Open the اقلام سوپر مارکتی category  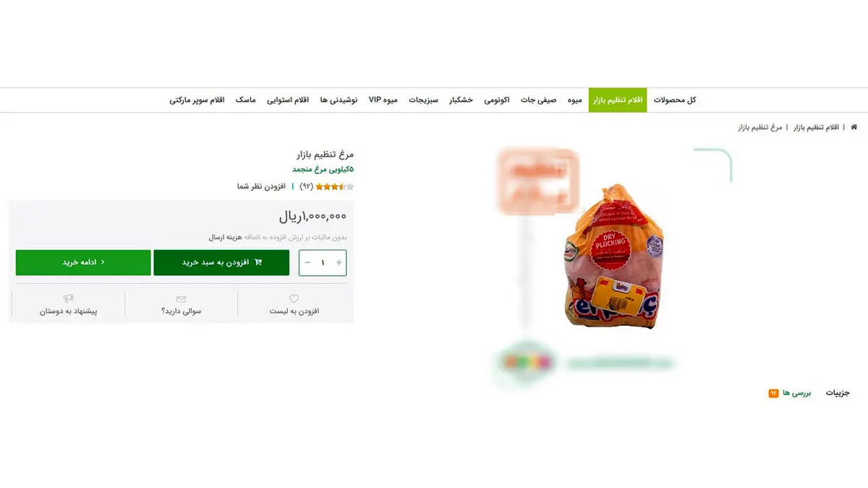(x=197, y=100)
